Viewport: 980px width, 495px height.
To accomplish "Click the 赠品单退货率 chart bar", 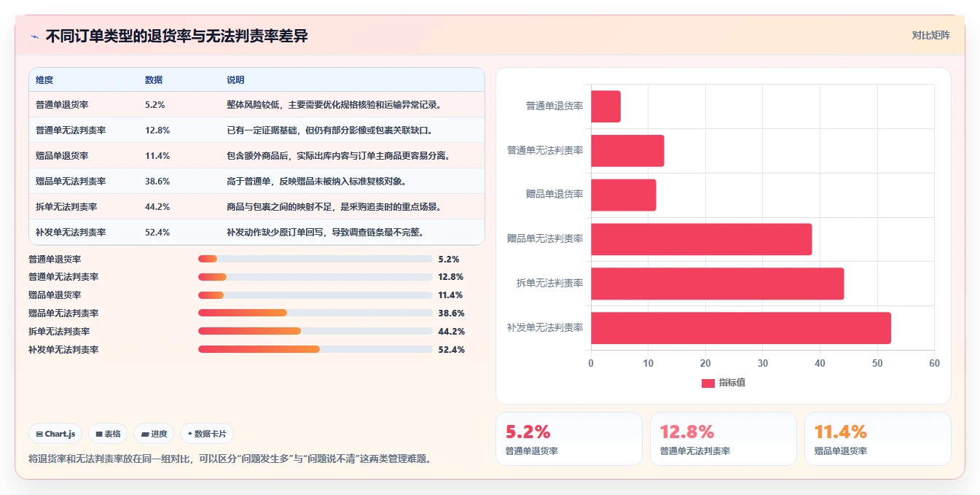I will pyautogui.click(x=624, y=195).
